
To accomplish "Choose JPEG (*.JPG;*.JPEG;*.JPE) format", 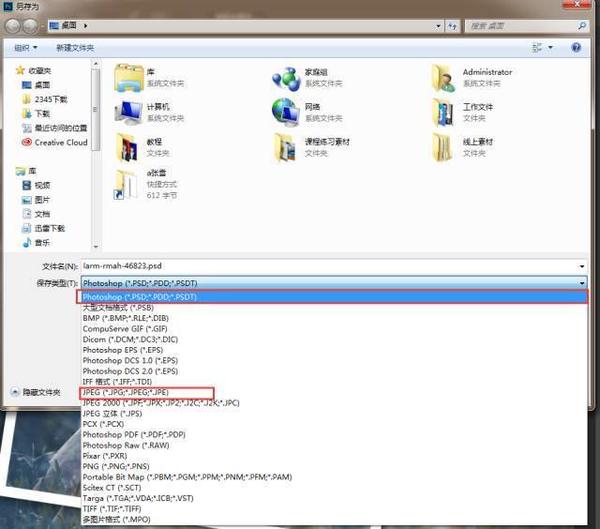I will click(x=334, y=392).
